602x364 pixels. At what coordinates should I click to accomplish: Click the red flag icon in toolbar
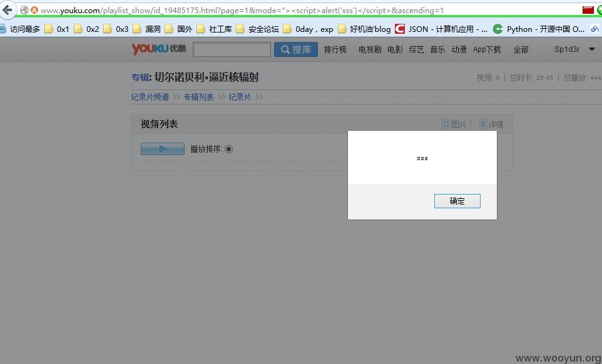588,10
